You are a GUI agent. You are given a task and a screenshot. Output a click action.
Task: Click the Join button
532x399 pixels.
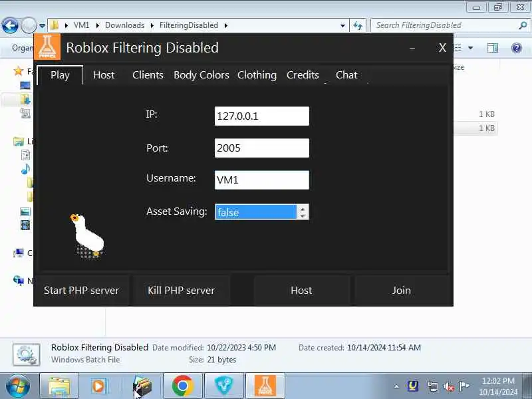pyautogui.click(x=402, y=291)
